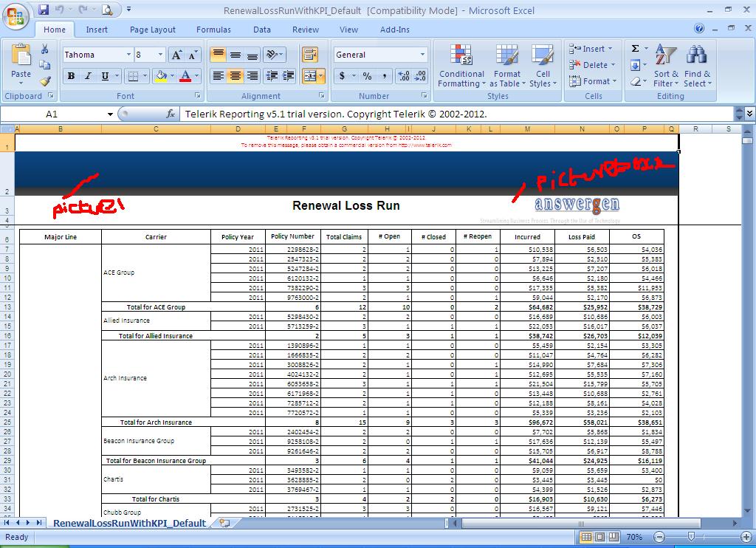Click the insert function fx icon

(171, 114)
